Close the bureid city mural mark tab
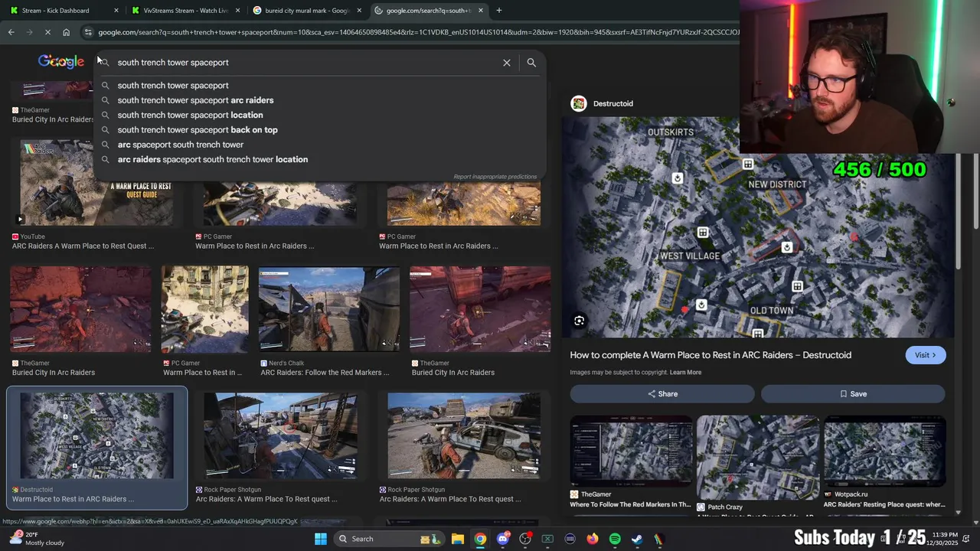 [359, 11]
